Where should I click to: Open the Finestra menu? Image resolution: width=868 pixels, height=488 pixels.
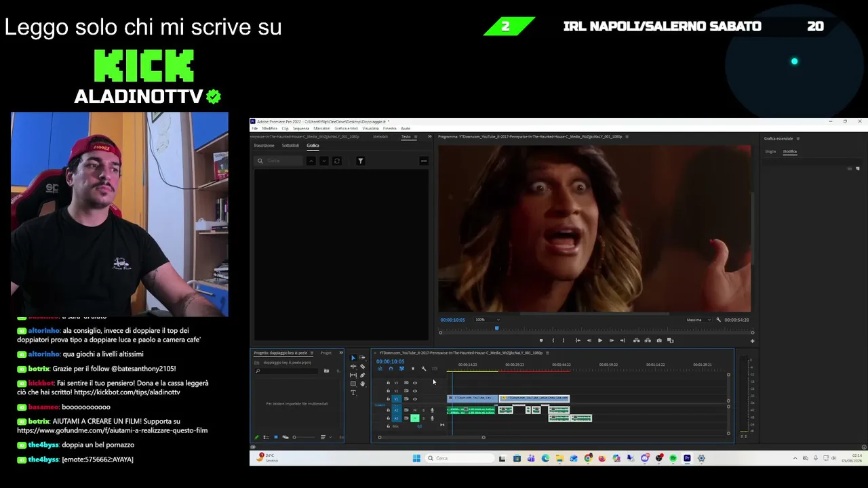(390, 128)
